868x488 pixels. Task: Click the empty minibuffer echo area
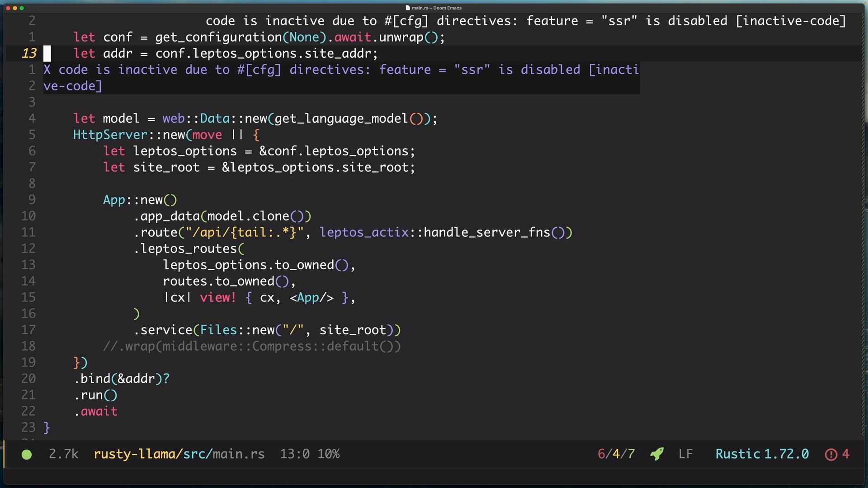434,476
